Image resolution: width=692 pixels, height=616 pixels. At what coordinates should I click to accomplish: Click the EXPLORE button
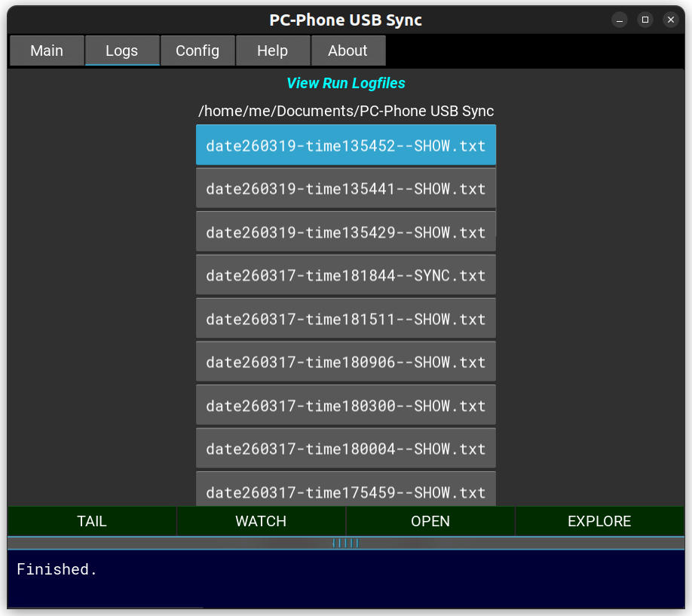[599, 521]
